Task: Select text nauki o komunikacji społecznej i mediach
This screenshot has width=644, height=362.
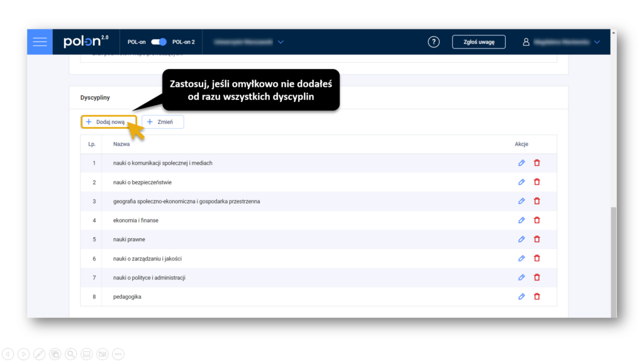Action: click(163, 163)
